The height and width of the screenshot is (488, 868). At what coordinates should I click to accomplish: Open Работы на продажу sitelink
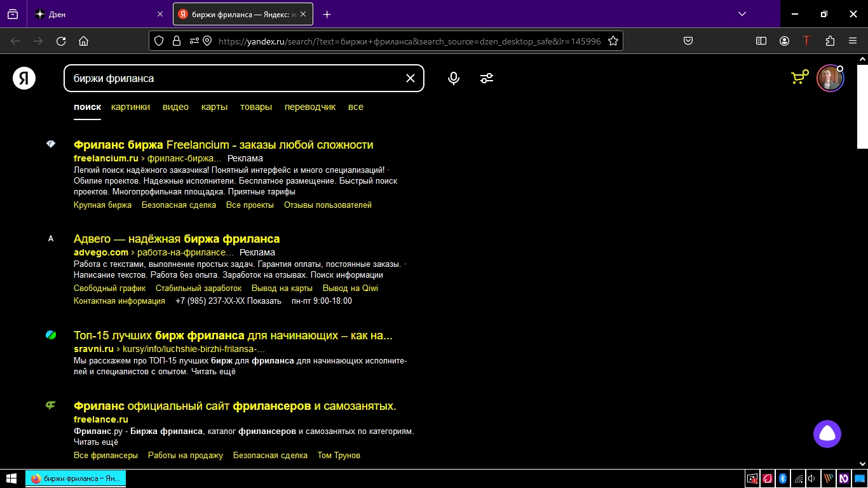pyautogui.click(x=186, y=456)
